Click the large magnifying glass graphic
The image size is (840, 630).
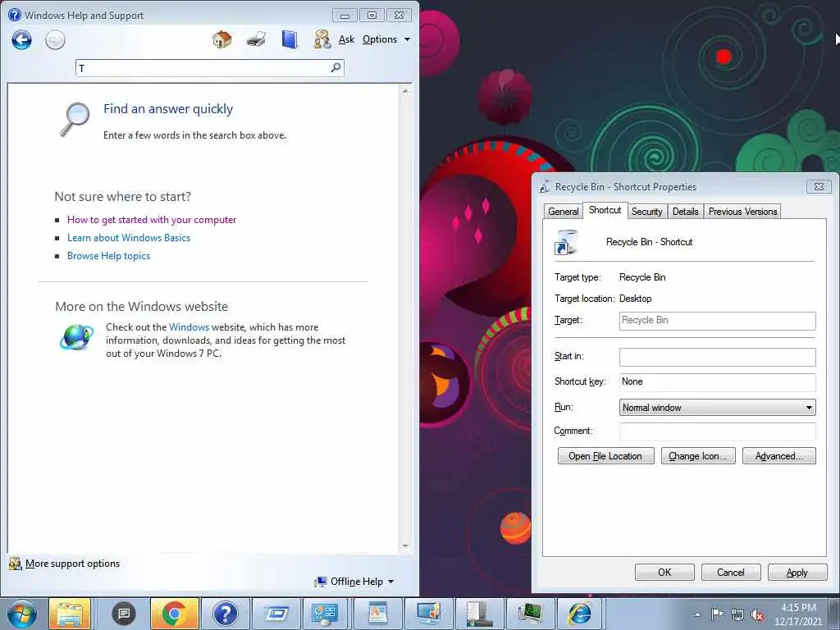pos(74,119)
